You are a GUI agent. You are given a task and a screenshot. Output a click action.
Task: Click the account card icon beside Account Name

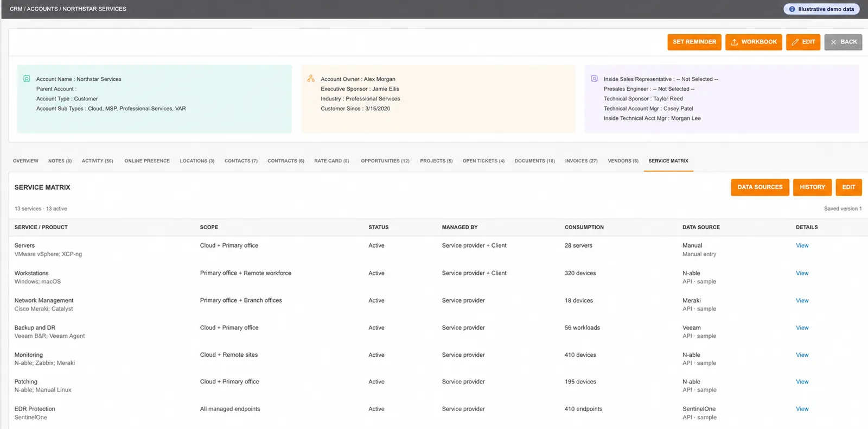coord(27,79)
